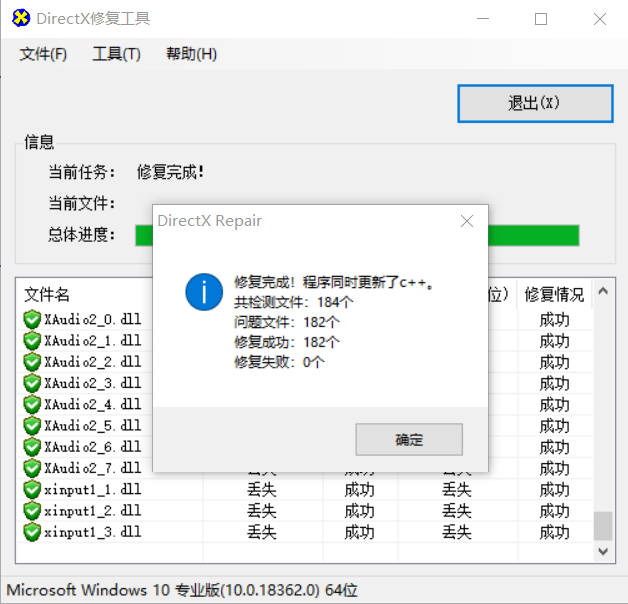
Task: Open the 工具(T) menu
Action: click(x=117, y=54)
